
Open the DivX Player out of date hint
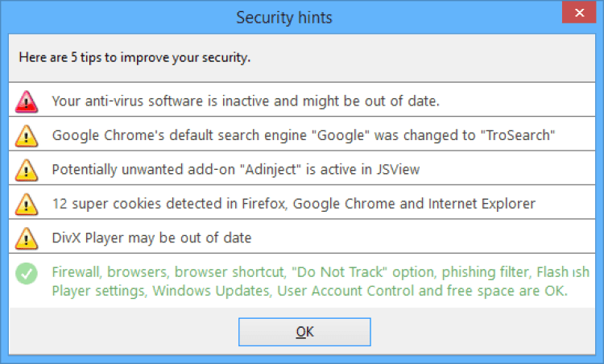151,238
